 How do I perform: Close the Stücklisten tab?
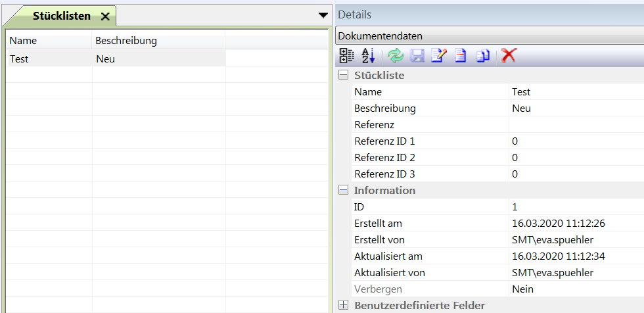pos(105,16)
